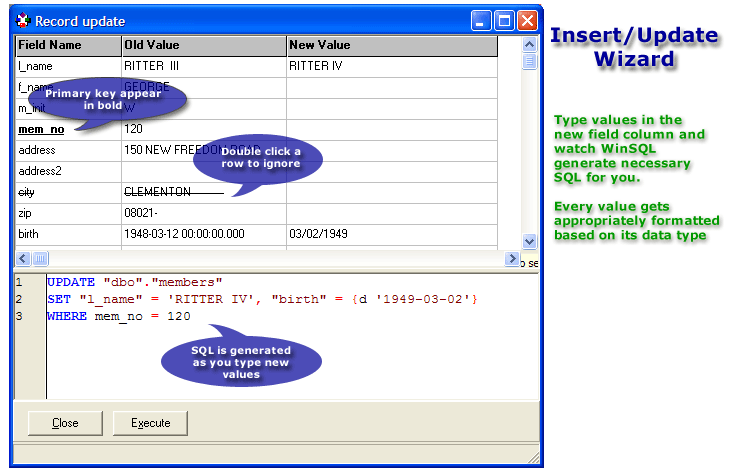This screenshot has width=738, height=474.
Task: Select the birth field name cell
Action: point(69,234)
